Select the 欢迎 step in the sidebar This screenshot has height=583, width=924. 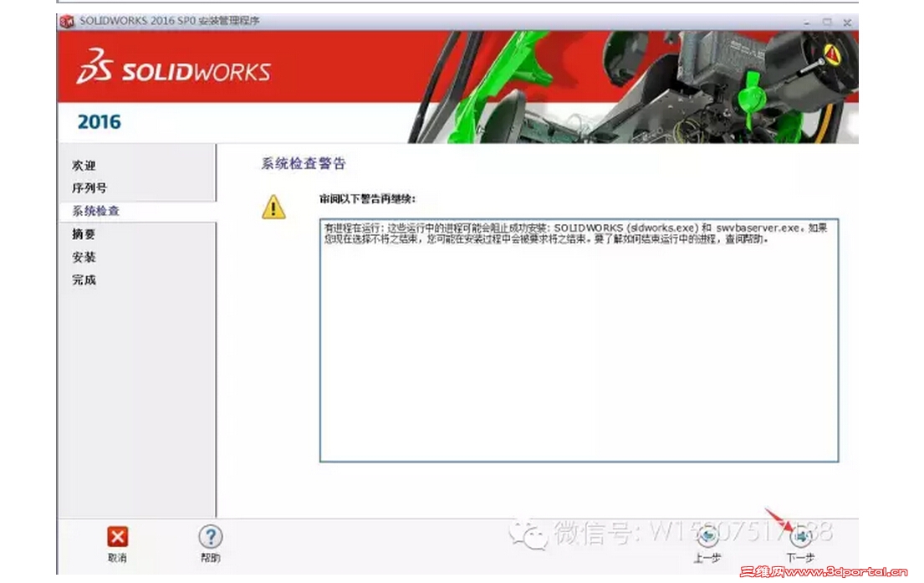[x=84, y=165]
